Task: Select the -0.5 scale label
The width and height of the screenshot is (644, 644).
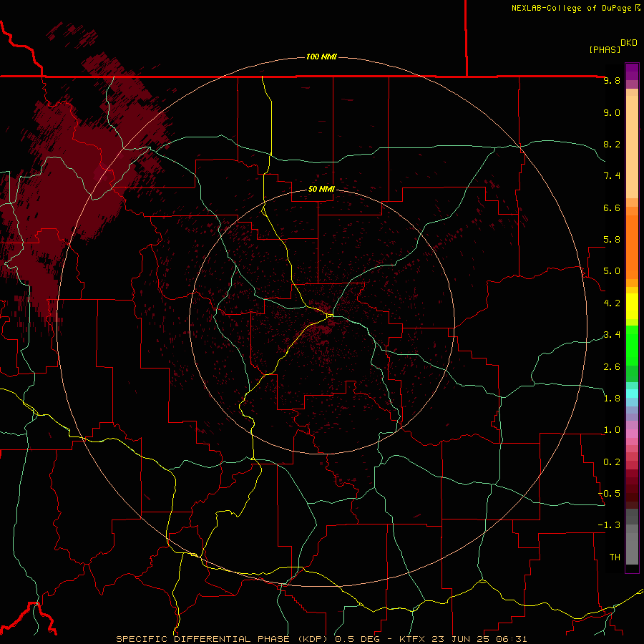Action: click(x=609, y=494)
